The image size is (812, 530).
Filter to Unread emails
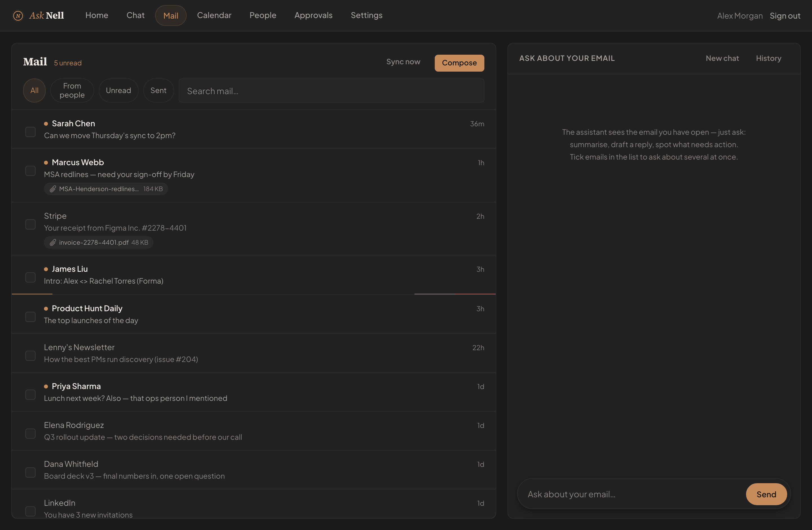click(118, 90)
